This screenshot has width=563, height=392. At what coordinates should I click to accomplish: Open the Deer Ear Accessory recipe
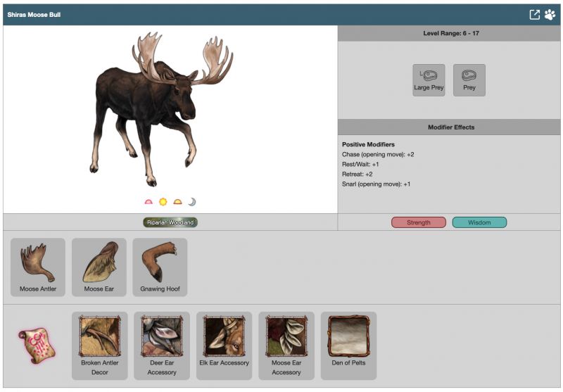click(x=162, y=346)
